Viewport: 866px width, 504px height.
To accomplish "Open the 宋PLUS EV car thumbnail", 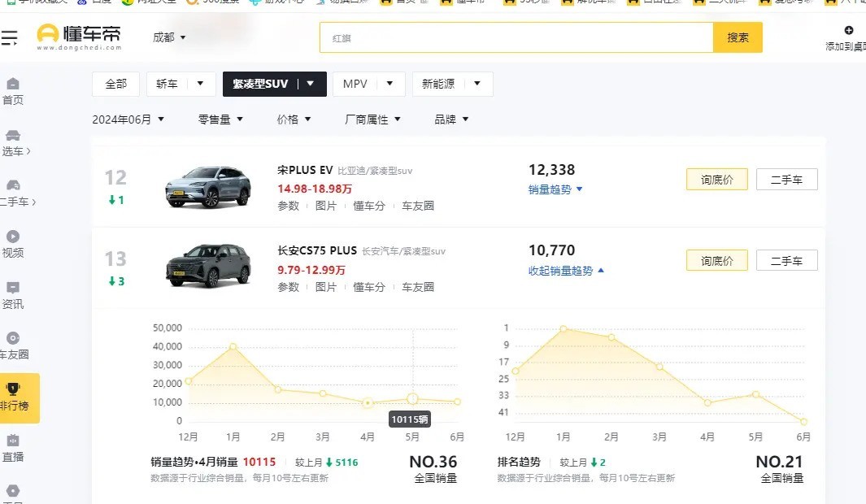I will pyautogui.click(x=208, y=187).
